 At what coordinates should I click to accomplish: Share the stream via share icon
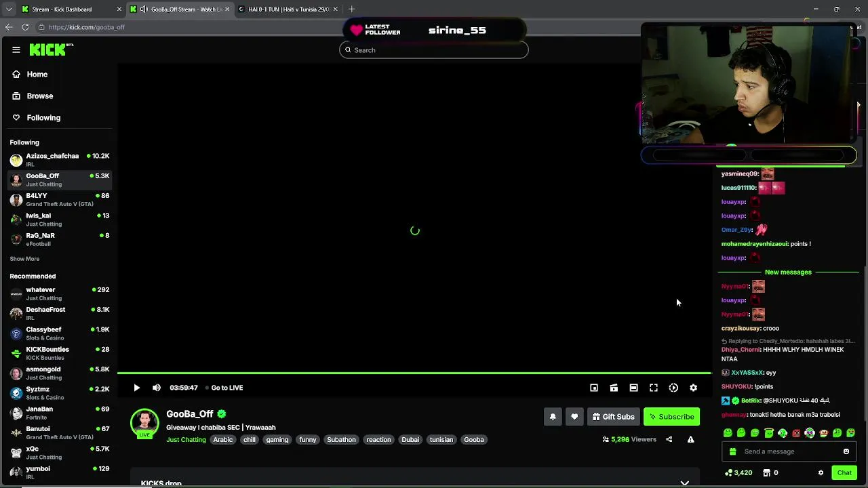pyautogui.click(x=669, y=439)
